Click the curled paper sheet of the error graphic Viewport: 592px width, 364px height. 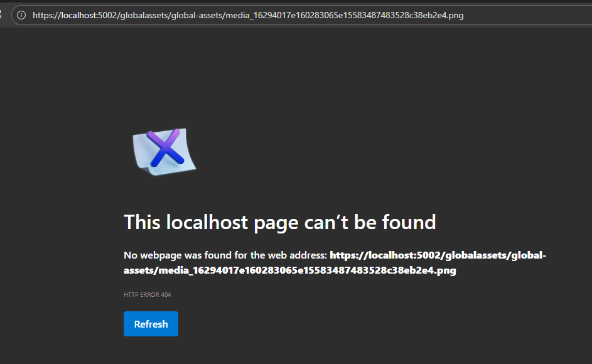[164, 152]
